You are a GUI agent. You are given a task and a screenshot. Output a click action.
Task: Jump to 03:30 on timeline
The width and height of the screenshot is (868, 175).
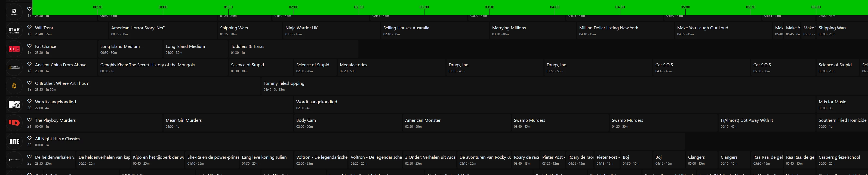click(x=489, y=7)
